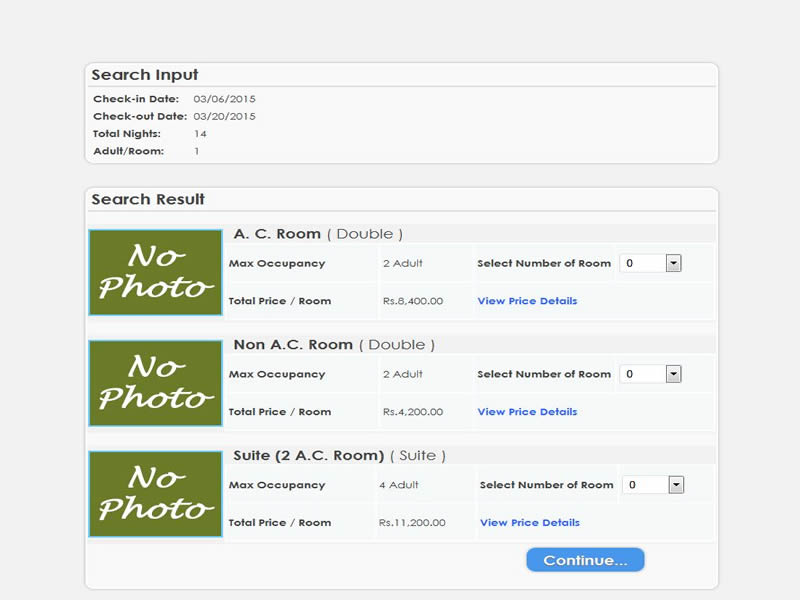The height and width of the screenshot is (600, 800).
Task: View Price Details for Non A.C. Room
Action: coord(527,412)
